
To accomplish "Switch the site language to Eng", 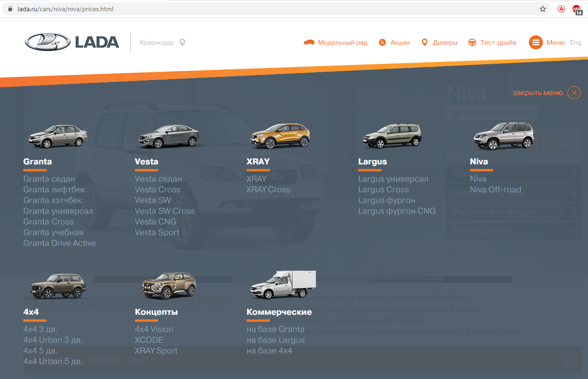I will 575,42.
